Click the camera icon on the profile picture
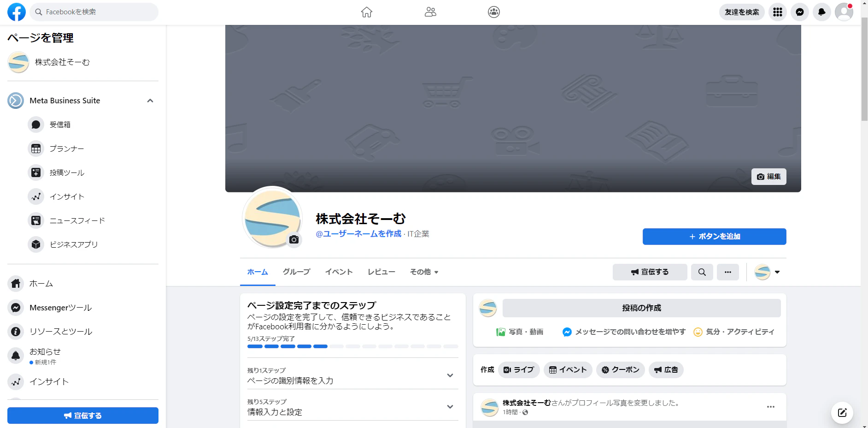 click(x=293, y=239)
